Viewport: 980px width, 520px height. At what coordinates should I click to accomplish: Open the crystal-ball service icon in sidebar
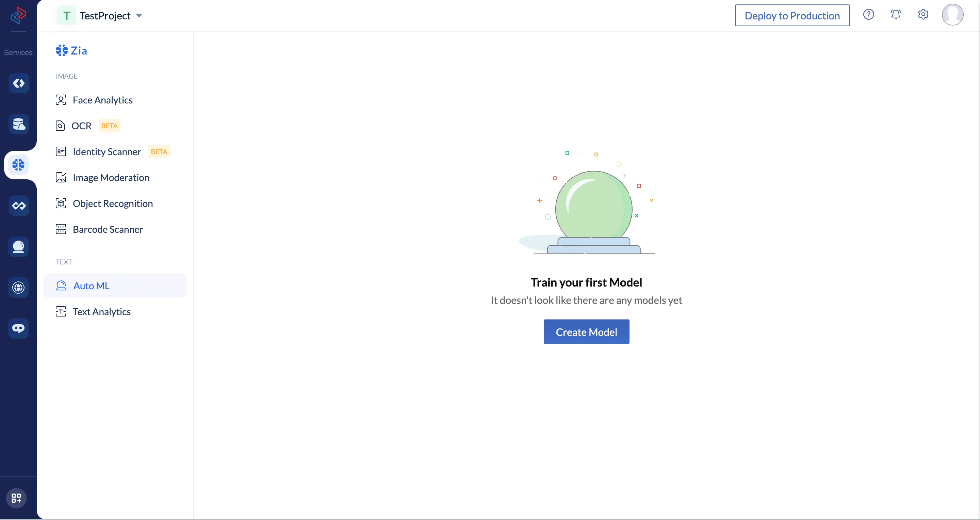tap(18, 246)
